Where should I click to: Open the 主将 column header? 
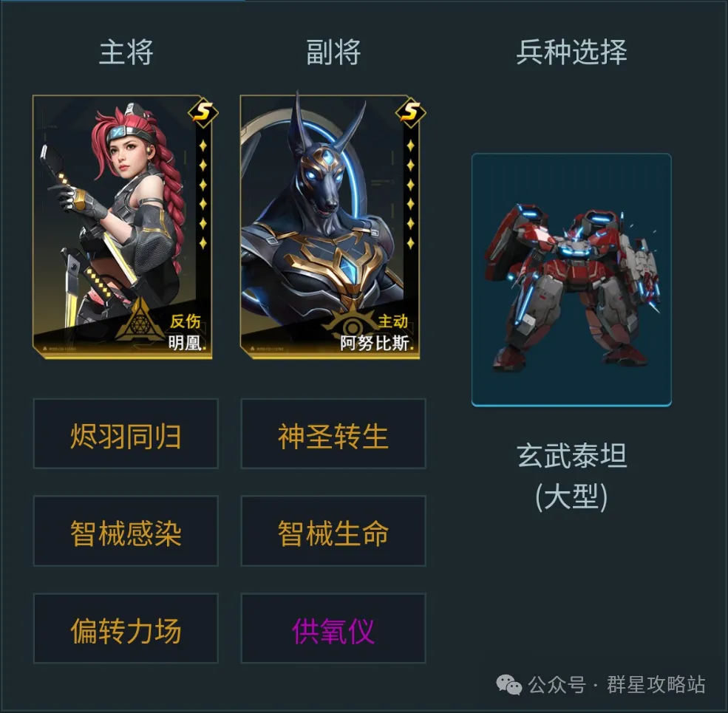point(126,52)
